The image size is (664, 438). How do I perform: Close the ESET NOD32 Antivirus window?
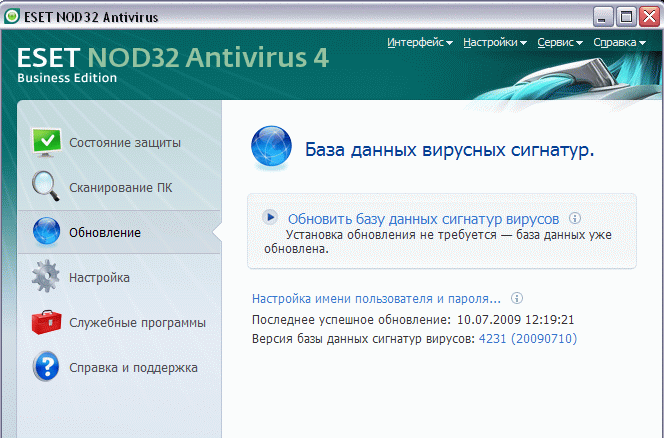click(x=649, y=17)
